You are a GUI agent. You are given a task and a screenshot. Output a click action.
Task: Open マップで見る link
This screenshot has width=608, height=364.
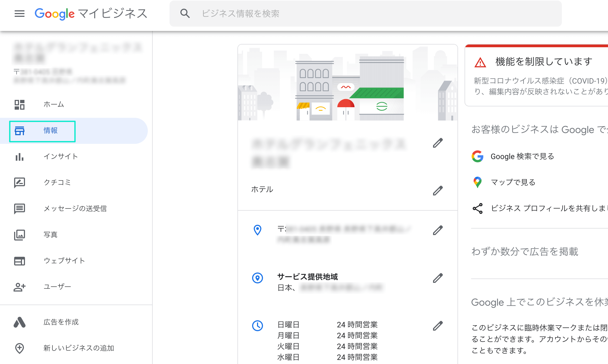(513, 182)
